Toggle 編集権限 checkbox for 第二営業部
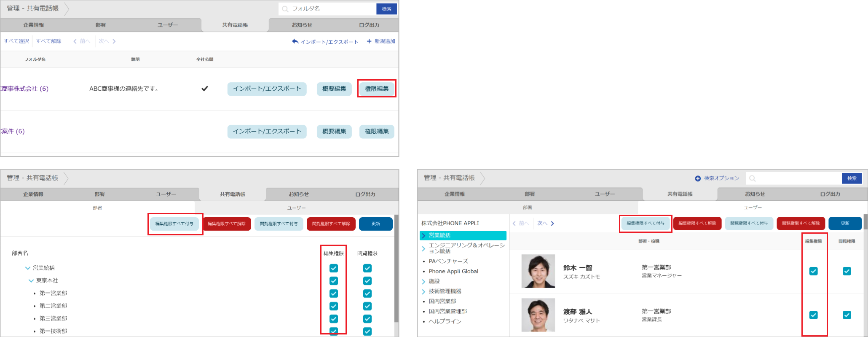 [333, 306]
